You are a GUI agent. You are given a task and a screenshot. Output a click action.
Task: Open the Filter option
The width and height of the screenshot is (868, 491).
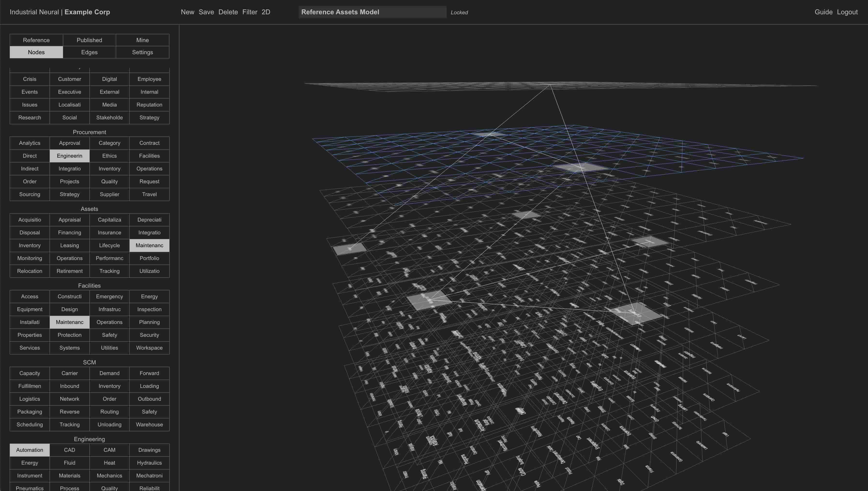point(250,12)
